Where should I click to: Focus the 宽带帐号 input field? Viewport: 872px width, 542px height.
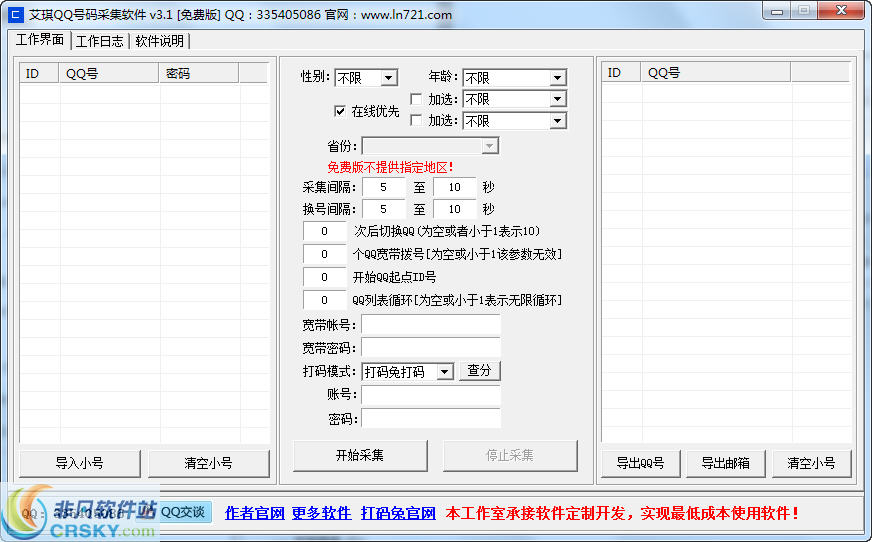click(x=430, y=325)
